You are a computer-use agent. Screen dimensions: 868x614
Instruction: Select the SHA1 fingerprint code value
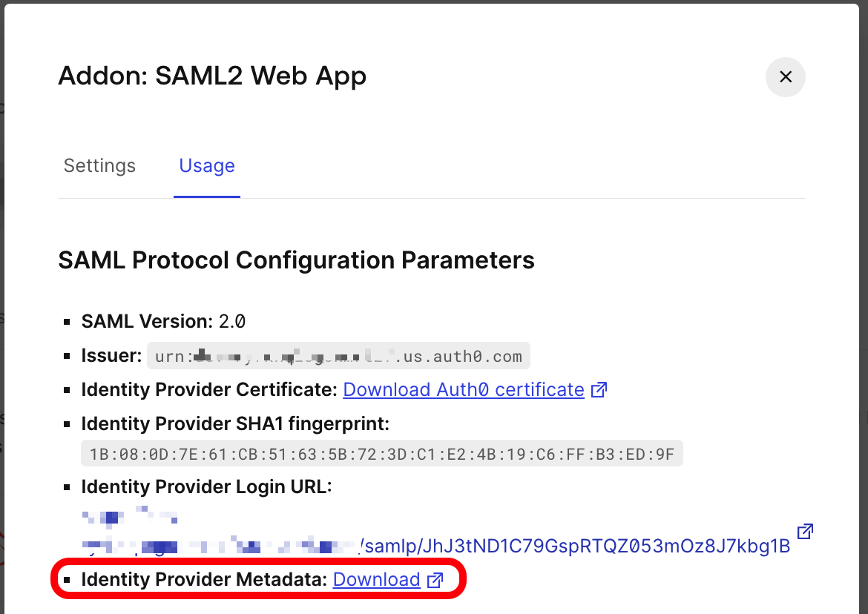click(x=381, y=453)
